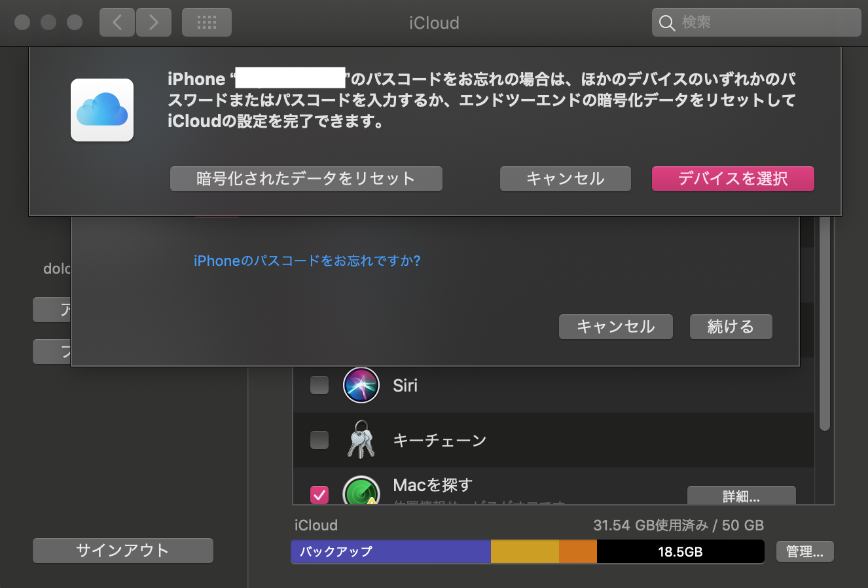This screenshot has width=868, height=588.
Task: Click the サインアウト button
Action: point(123,551)
